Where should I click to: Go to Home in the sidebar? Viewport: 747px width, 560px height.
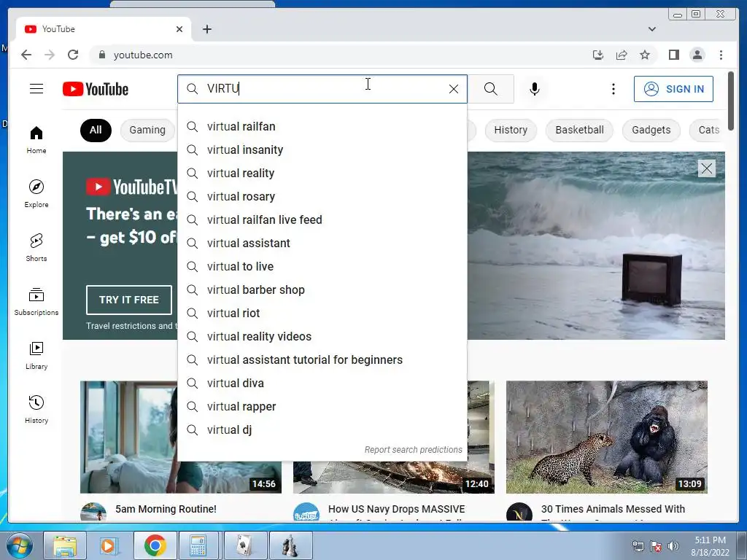click(36, 140)
